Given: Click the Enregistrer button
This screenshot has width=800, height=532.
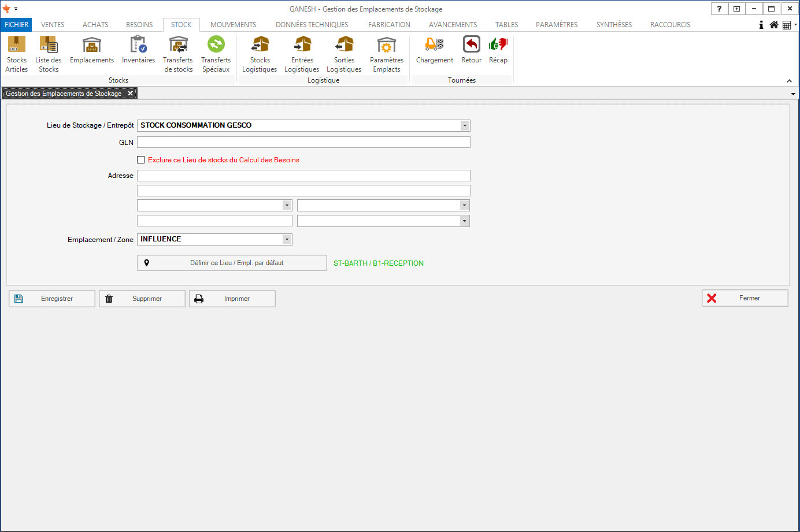Looking at the screenshot, I should pyautogui.click(x=52, y=299).
